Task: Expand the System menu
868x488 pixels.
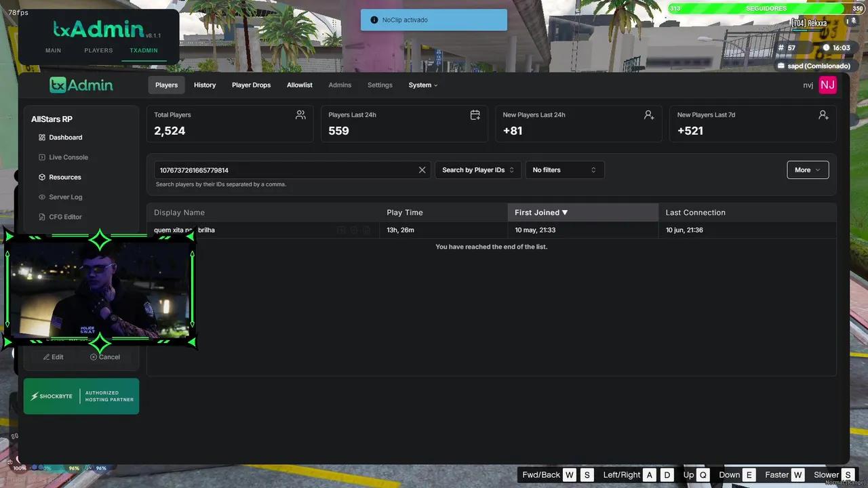Action: 423,85
